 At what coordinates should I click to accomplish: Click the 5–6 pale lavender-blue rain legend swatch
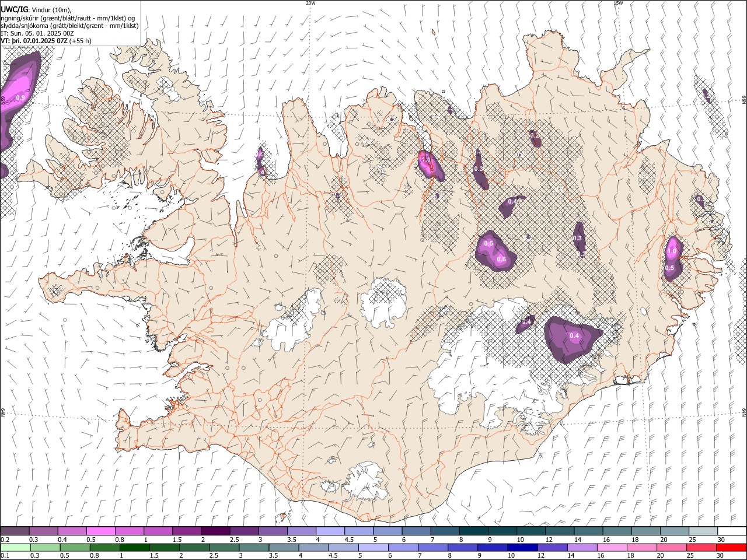click(373, 548)
